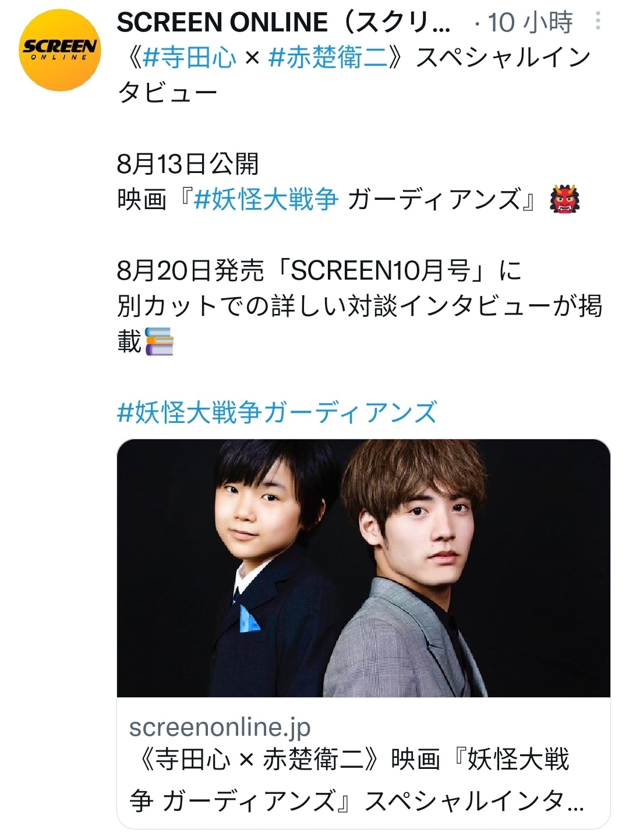Open the interview preview photo
The image size is (629, 840).
363,568
